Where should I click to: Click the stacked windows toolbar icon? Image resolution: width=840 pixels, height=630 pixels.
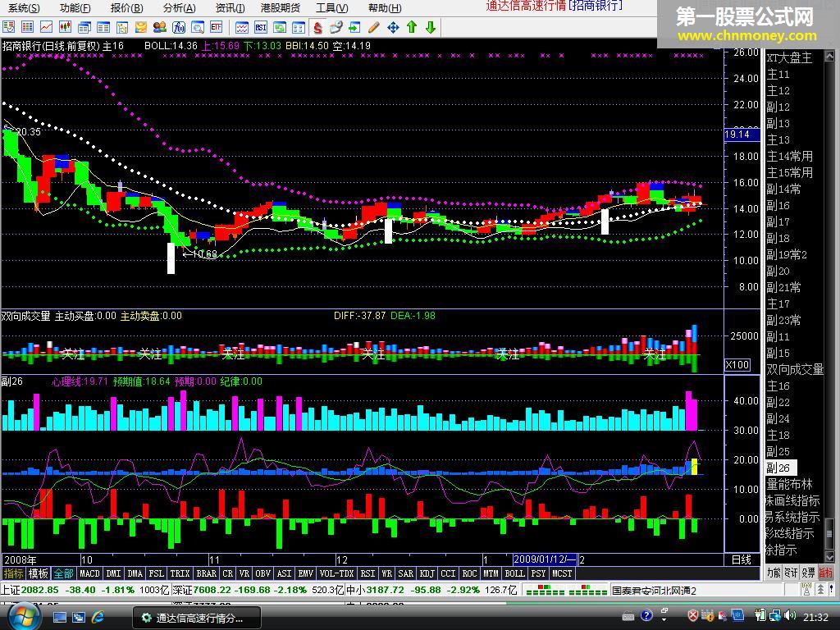coord(84,27)
